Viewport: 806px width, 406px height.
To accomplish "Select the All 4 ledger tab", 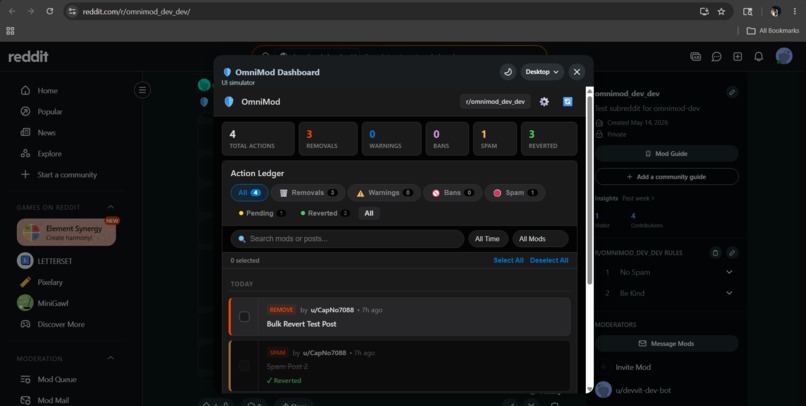I will 249,193.
